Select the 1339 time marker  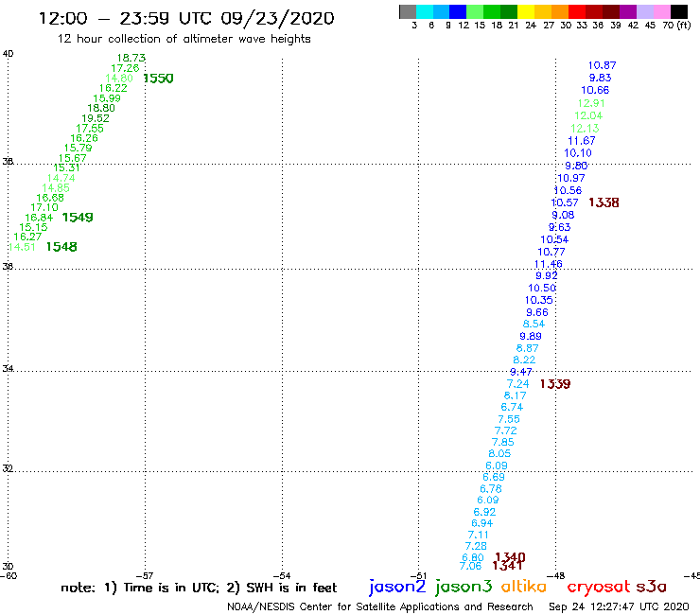555,384
